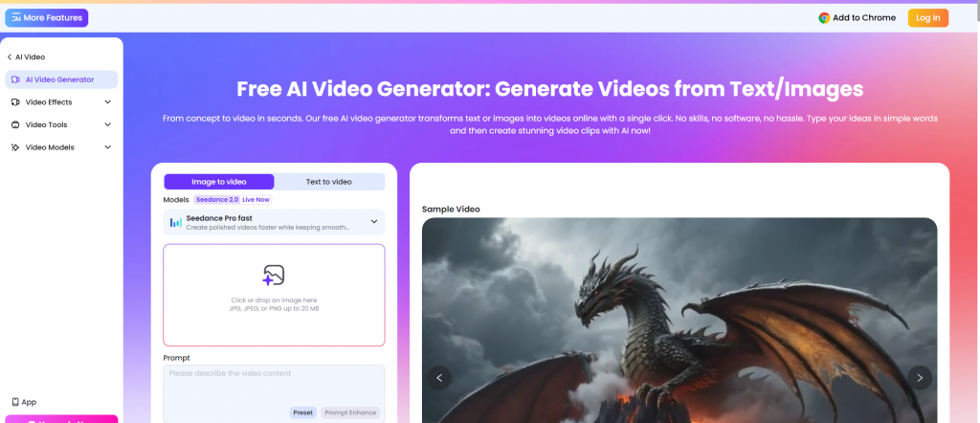Expand the Video Effects chevron
Viewport: 980px width, 423px height.
click(107, 102)
